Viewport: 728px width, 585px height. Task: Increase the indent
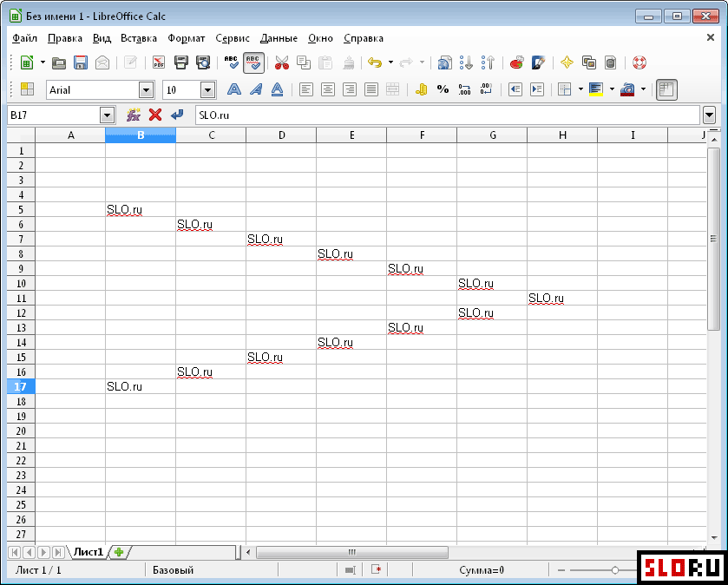pos(537,89)
